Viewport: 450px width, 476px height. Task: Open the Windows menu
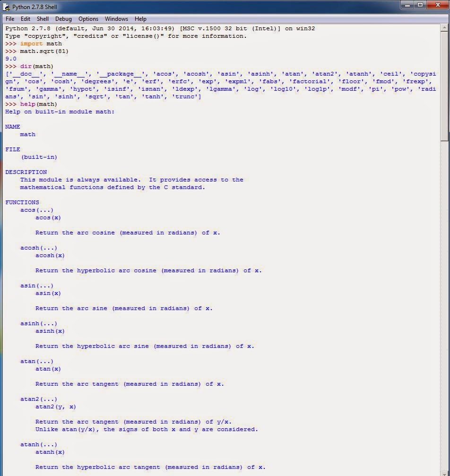[116, 19]
